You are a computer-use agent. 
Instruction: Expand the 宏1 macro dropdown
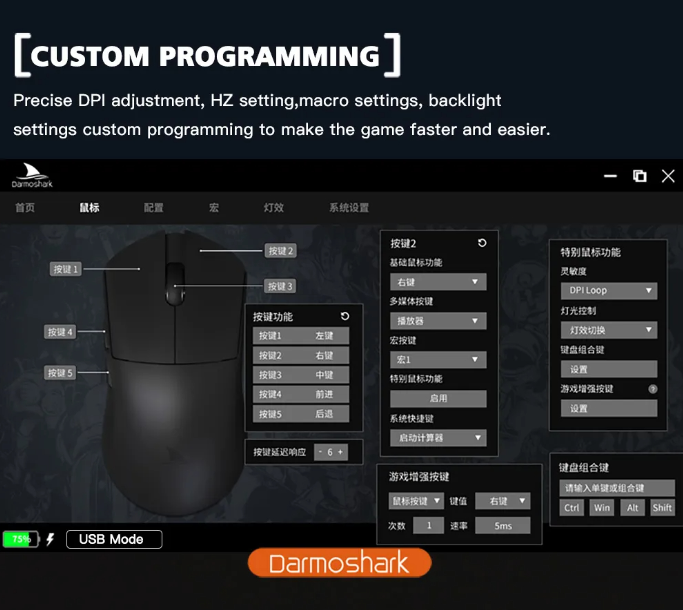point(438,359)
